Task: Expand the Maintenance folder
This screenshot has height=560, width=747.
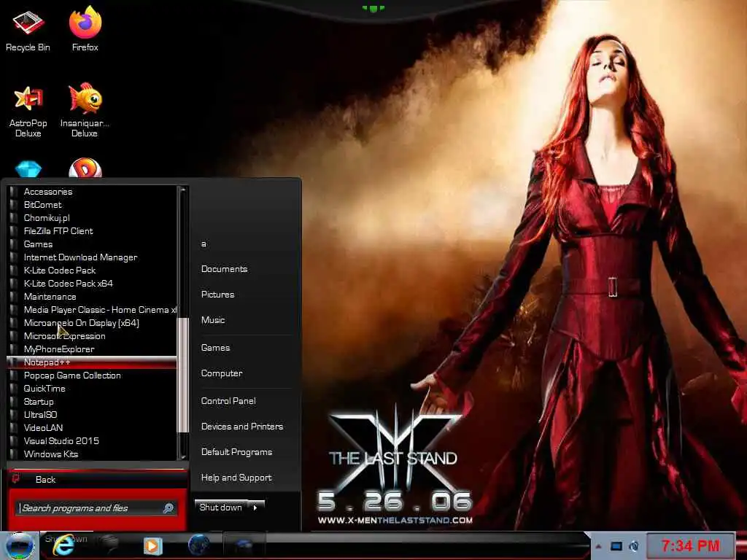Action: (91, 296)
